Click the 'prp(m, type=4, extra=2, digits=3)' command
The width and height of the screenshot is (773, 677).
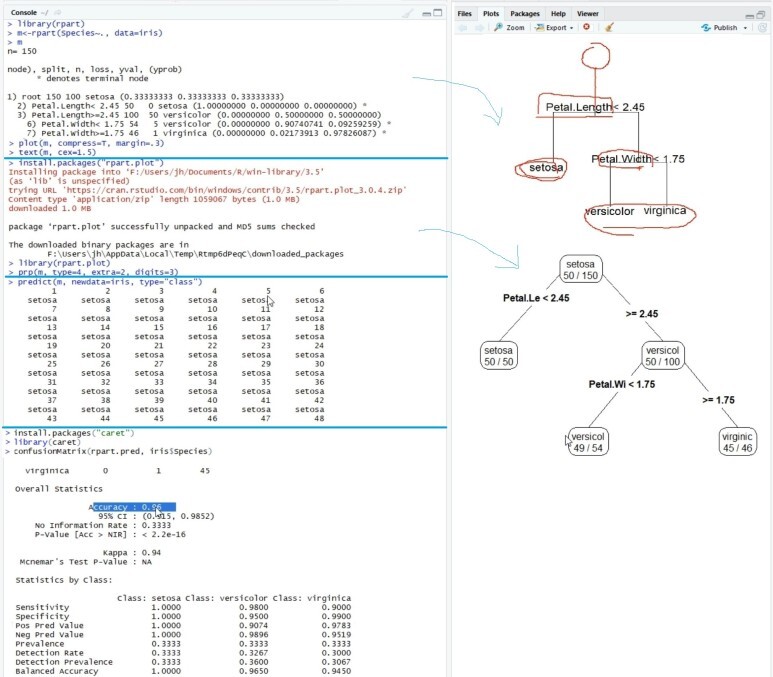pyautogui.click(x=94, y=272)
